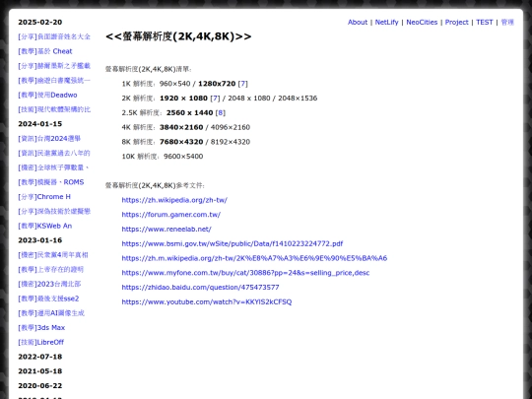
Task: Open the [資訊]民進黨過去八年 article link
Action: (x=54, y=153)
